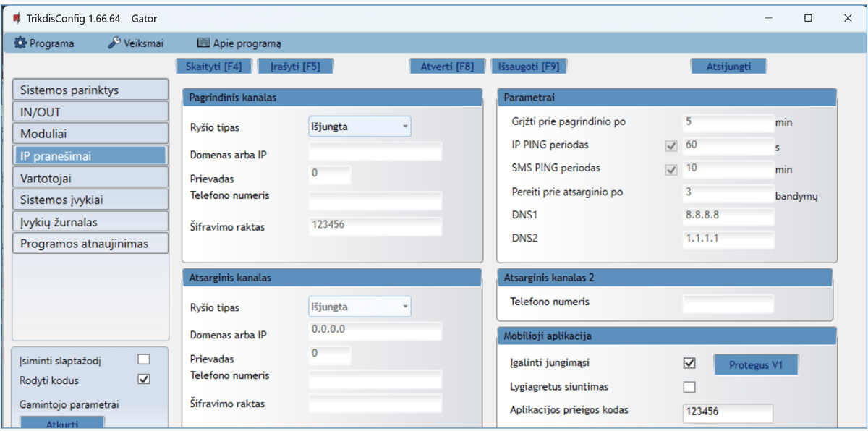Disable the Įgalinti jungimąsi checkbox
The height and width of the screenshot is (431, 868).
click(x=689, y=363)
